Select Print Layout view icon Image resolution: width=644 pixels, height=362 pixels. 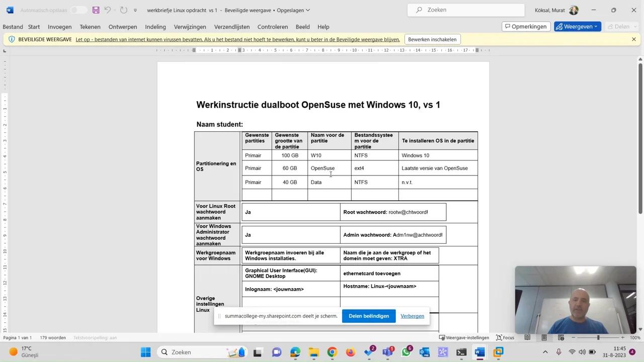[x=544, y=337]
